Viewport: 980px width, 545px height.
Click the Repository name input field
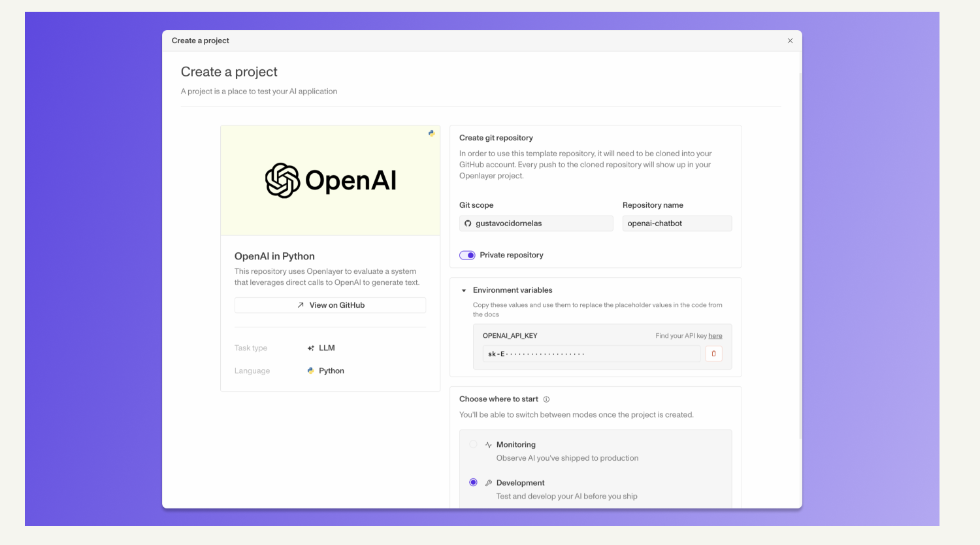(676, 223)
